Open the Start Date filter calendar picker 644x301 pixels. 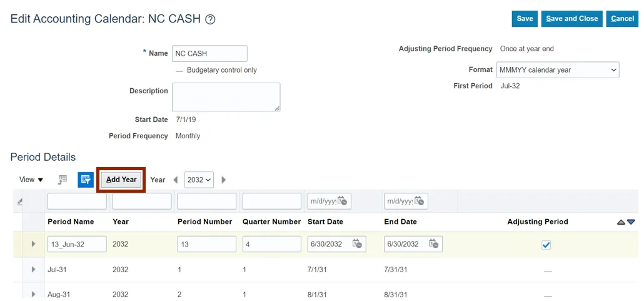pyautogui.click(x=342, y=201)
